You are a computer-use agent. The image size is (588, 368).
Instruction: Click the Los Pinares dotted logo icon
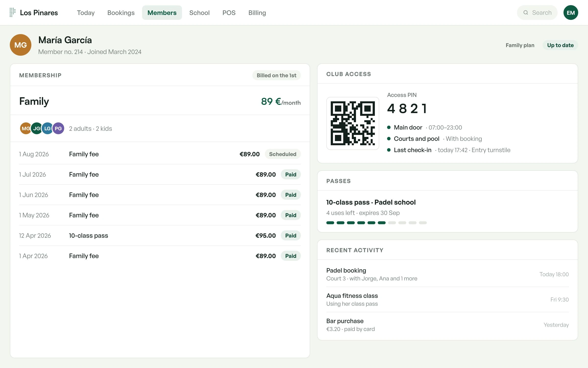click(x=12, y=13)
